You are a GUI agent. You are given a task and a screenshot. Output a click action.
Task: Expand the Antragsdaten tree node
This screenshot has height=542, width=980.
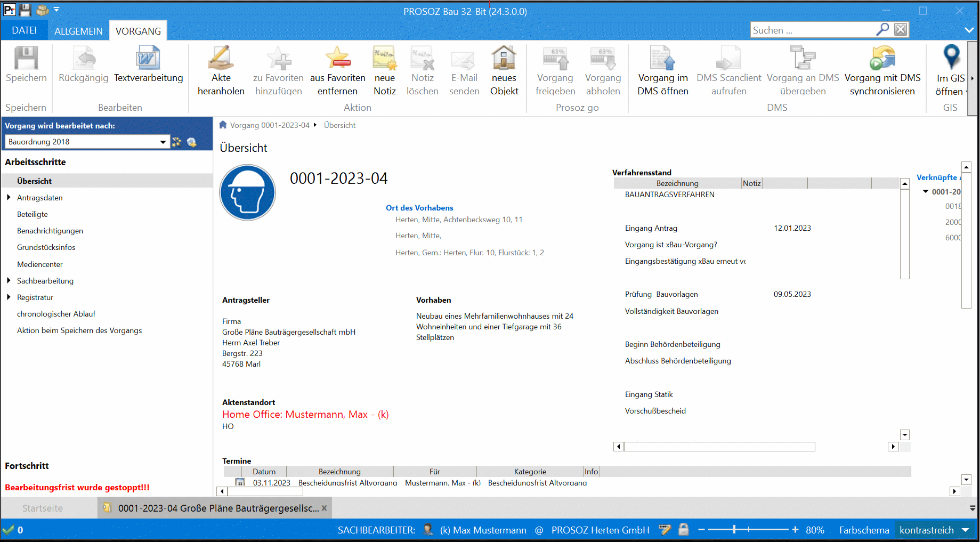pos(9,197)
